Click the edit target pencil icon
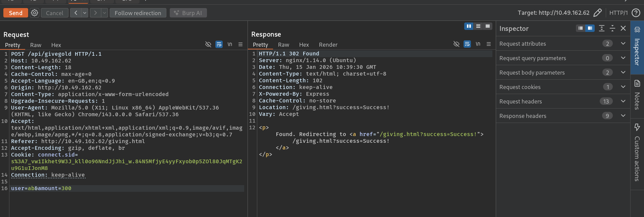 597,13
